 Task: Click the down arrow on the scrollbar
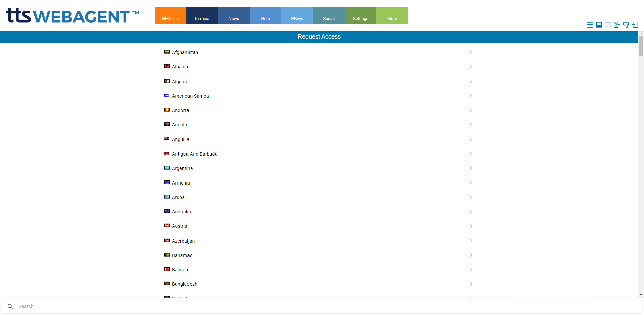tap(641, 295)
